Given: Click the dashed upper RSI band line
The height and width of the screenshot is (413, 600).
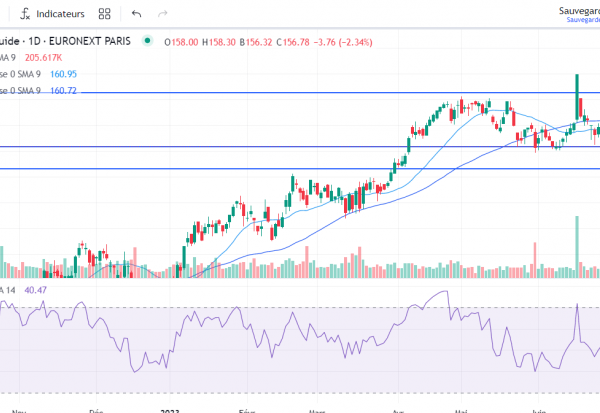Looking at the screenshot, I should click(x=300, y=306).
